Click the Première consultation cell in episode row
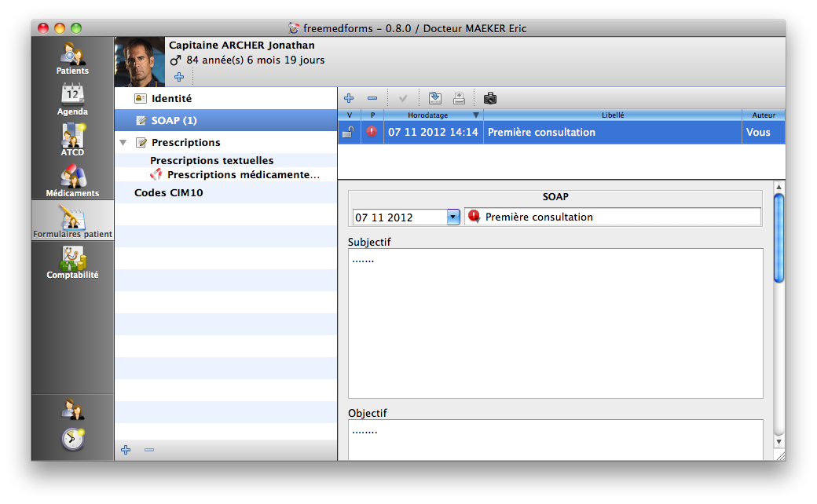This screenshot has width=817, height=504. click(x=613, y=132)
